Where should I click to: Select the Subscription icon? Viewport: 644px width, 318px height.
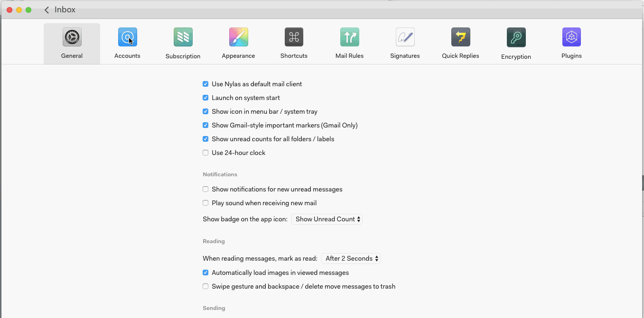coord(183,37)
